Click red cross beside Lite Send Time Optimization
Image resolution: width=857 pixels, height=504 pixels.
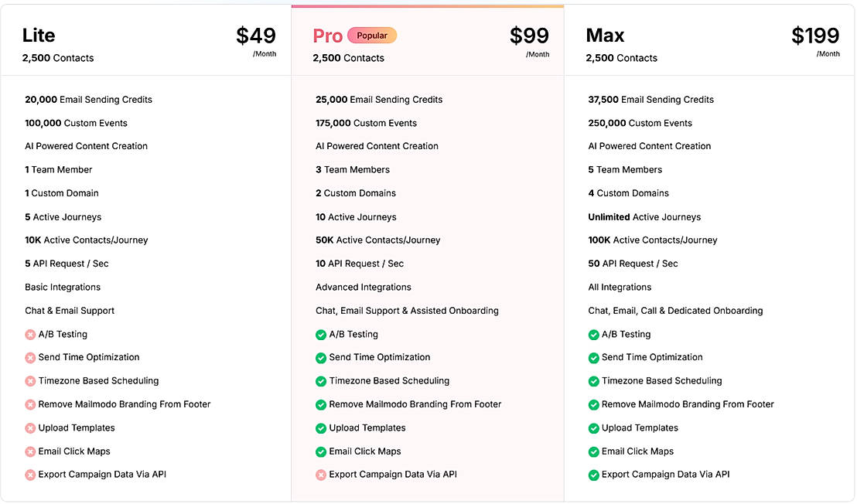click(30, 358)
